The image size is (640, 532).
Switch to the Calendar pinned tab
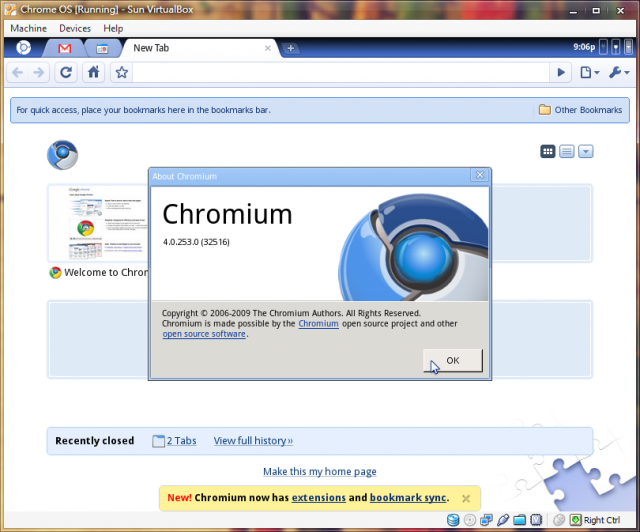[x=102, y=49]
